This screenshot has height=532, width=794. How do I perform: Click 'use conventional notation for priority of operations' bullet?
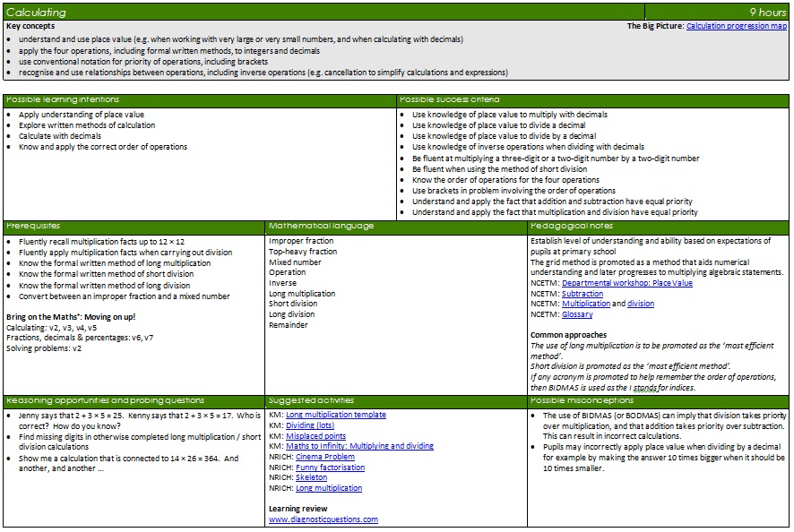[x=143, y=62]
